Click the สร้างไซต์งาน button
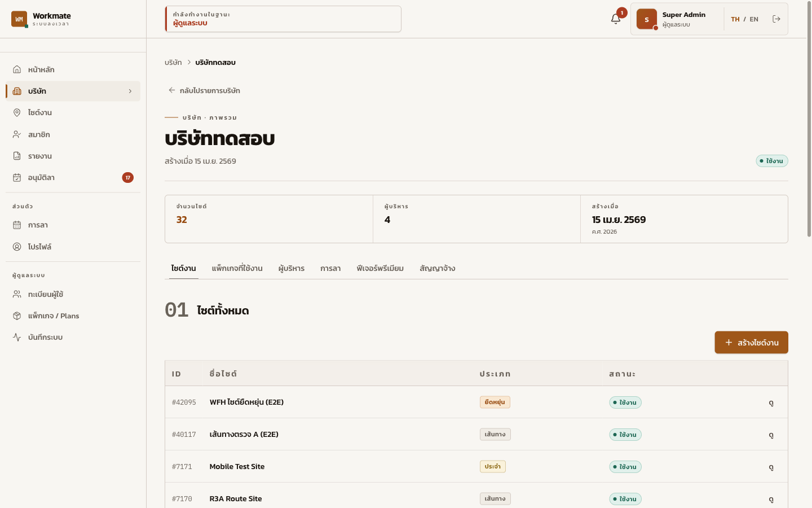 pyautogui.click(x=751, y=343)
